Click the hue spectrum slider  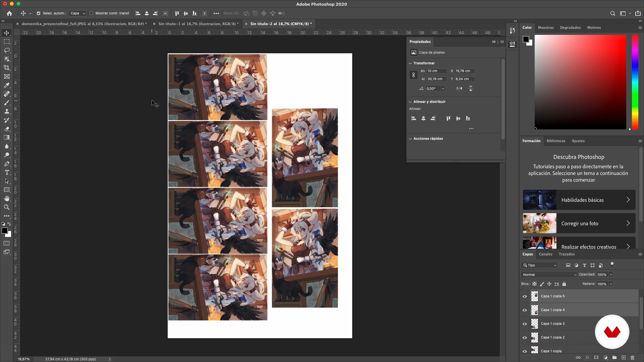pos(635,82)
